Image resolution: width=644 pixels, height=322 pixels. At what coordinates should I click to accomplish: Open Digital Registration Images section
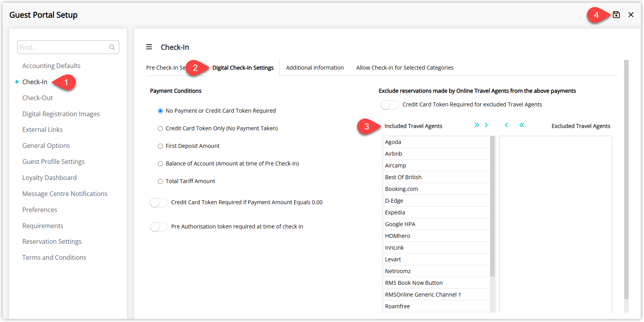coord(61,114)
